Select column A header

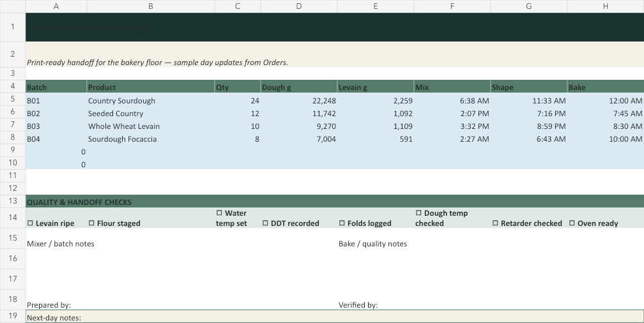coord(56,6)
